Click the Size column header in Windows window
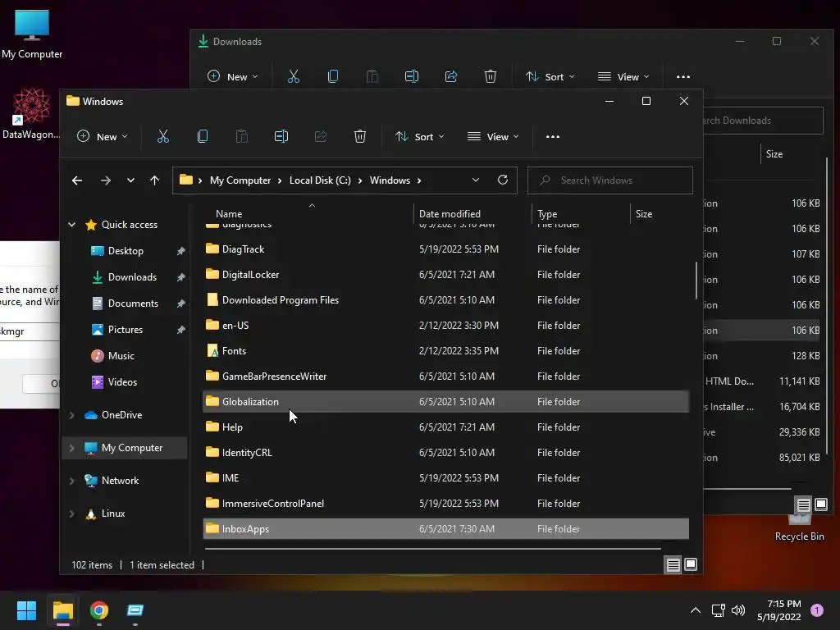 (x=643, y=214)
